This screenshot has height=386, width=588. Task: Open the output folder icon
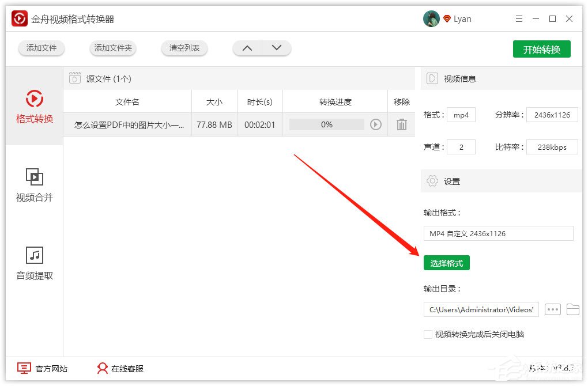[573, 309]
